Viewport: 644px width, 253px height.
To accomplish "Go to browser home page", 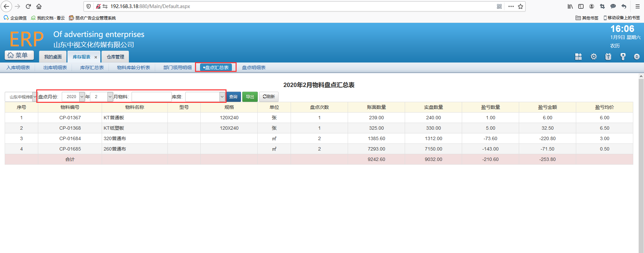I will [x=39, y=6].
